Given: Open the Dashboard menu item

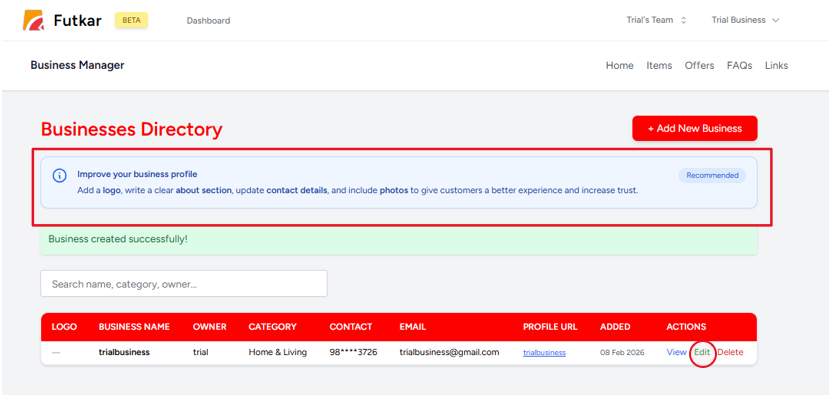Looking at the screenshot, I should pos(208,21).
